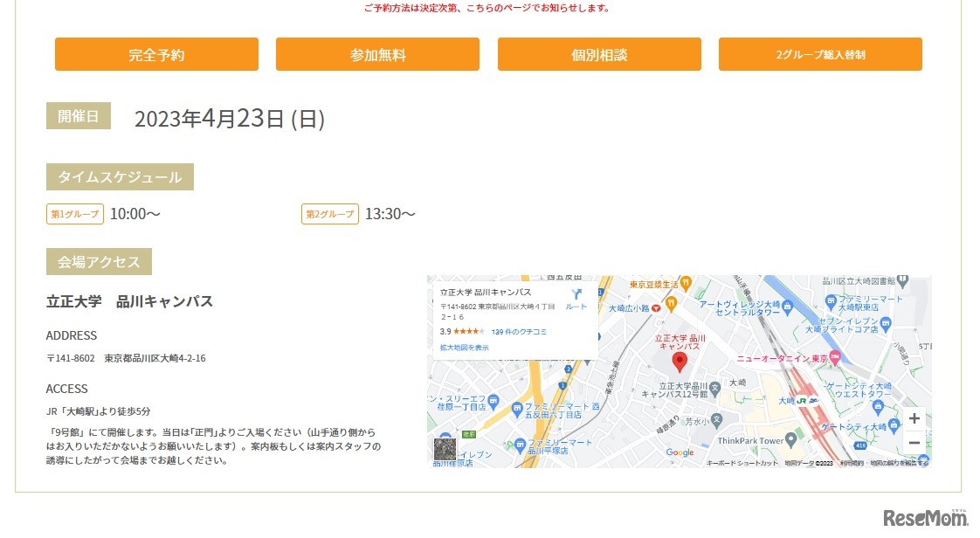This screenshot has height=538, width=980.
Task: Click the ファミリーマート 大崎駅東店 marker
Action: point(831,302)
